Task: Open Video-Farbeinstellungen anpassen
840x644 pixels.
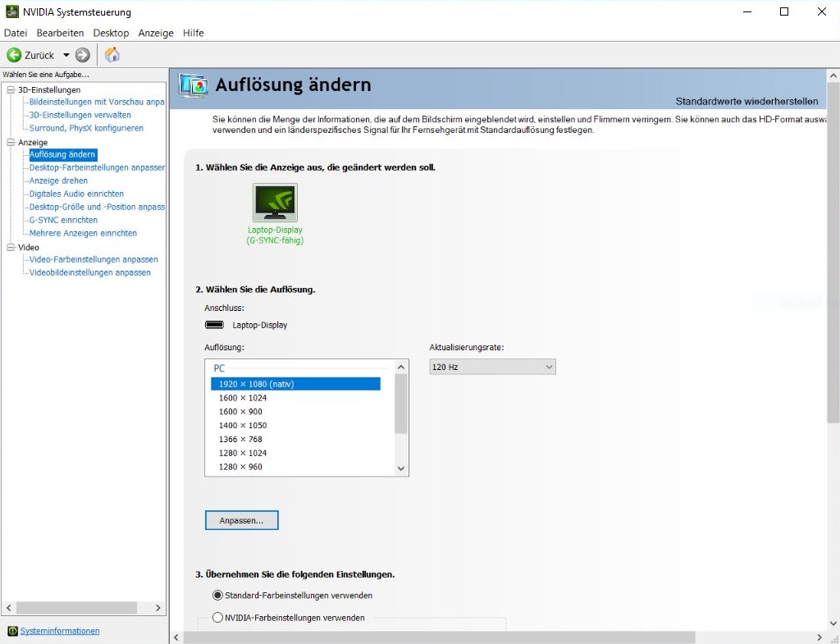Action: point(94,259)
